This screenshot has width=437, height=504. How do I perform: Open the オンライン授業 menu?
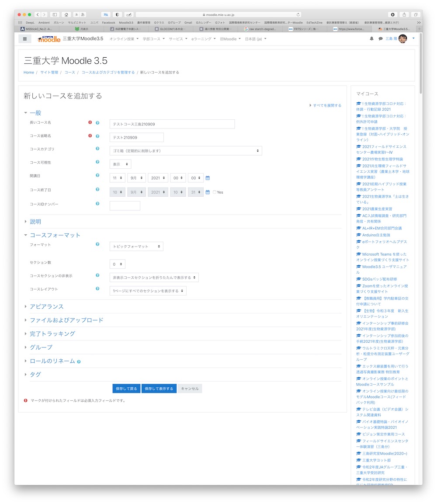123,39
